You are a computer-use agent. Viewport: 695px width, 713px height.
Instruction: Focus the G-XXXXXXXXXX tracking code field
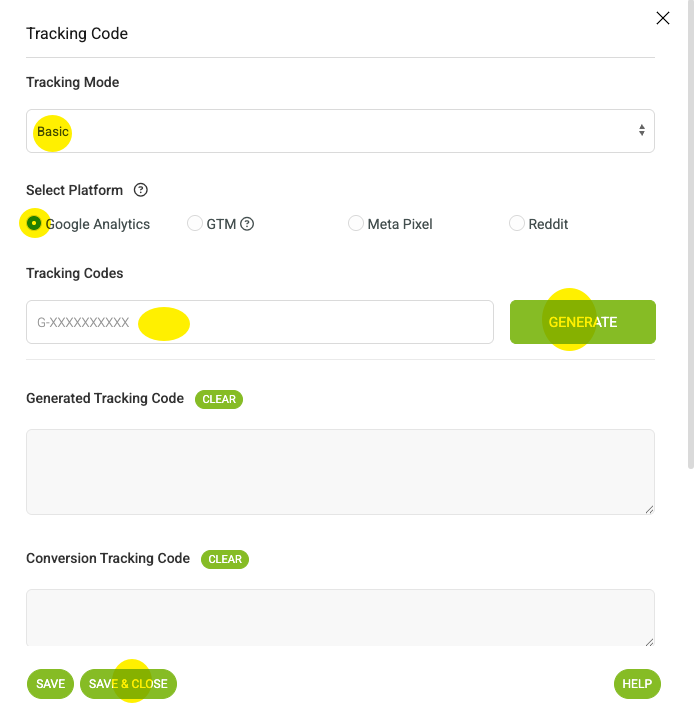click(260, 322)
